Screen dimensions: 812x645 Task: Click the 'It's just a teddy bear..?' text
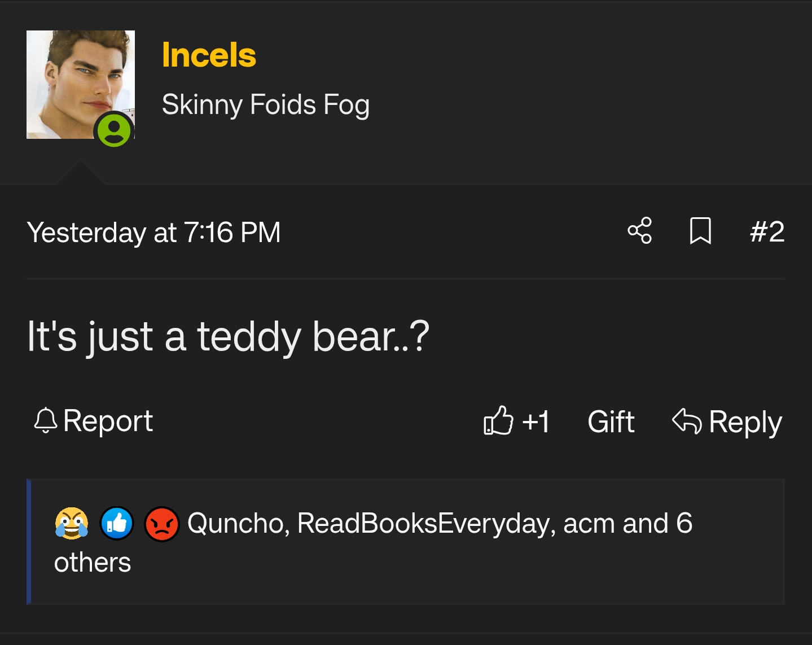tap(228, 337)
